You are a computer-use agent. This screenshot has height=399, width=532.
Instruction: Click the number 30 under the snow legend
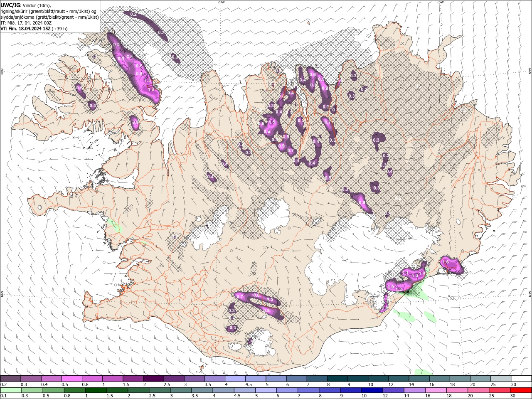point(513,384)
